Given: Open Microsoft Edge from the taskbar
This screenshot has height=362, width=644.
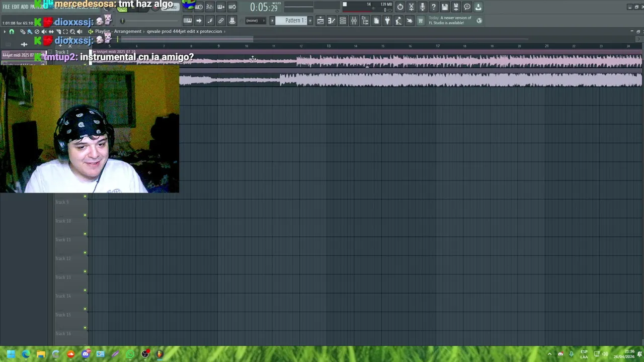Looking at the screenshot, I should click(x=26, y=354).
